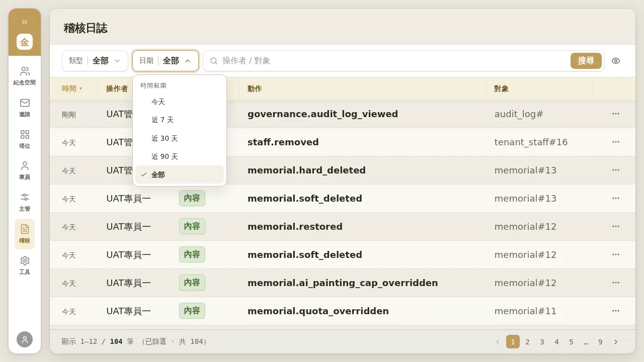The width and height of the screenshot is (644, 362).
Task: Sort by 時間 column header
Action: [72, 88]
